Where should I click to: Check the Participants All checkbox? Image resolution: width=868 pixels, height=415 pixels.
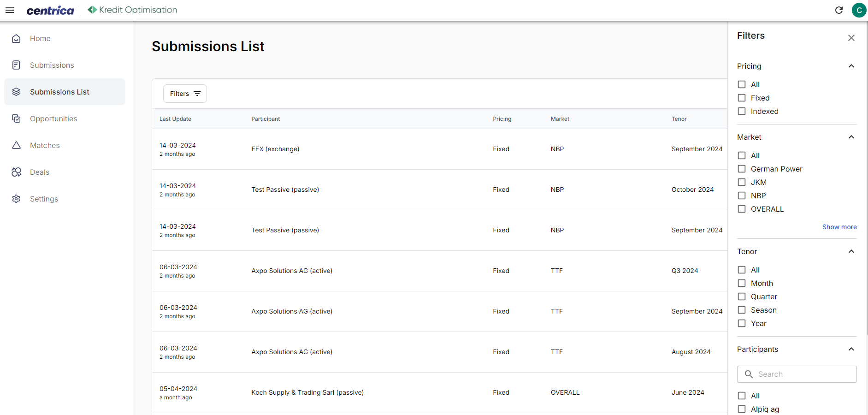(x=742, y=396)
